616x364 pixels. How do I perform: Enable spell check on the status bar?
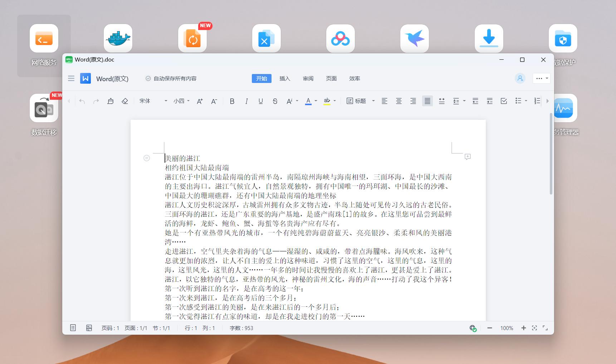pyautogui.click(x=473, y=328)
